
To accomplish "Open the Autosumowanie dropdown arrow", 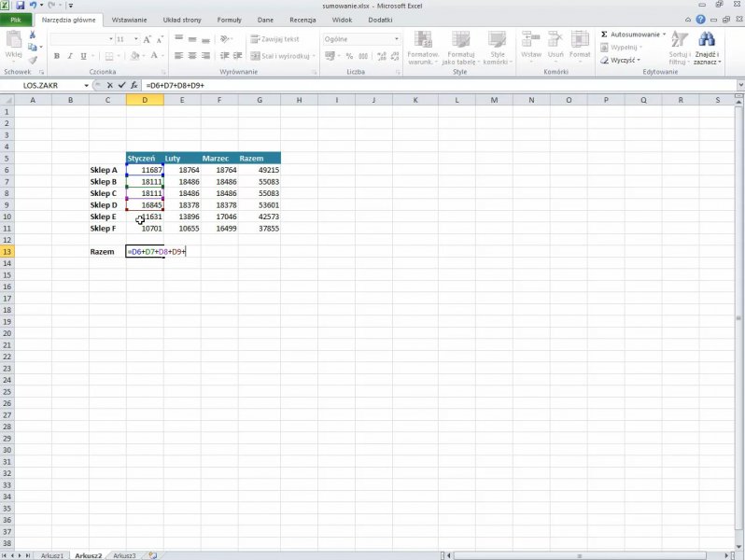I will pos(664,35).
